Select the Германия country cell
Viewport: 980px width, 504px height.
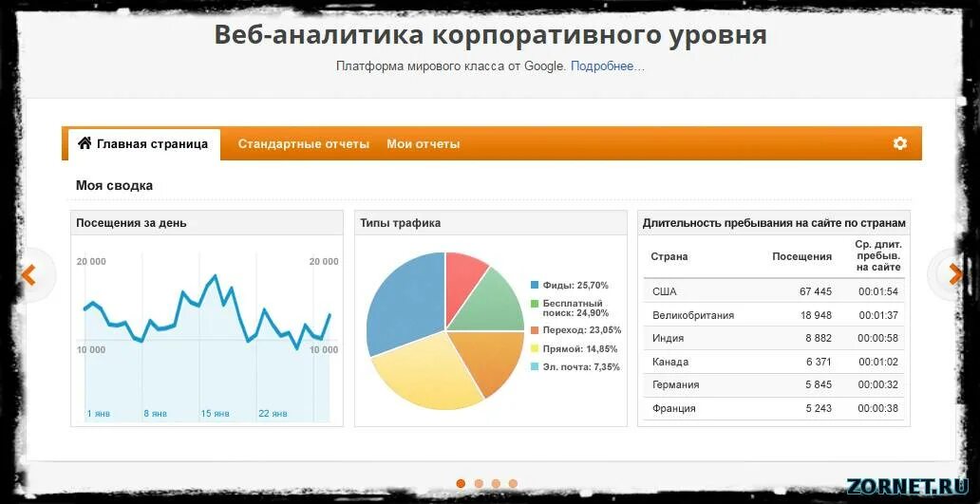[675, 385]
